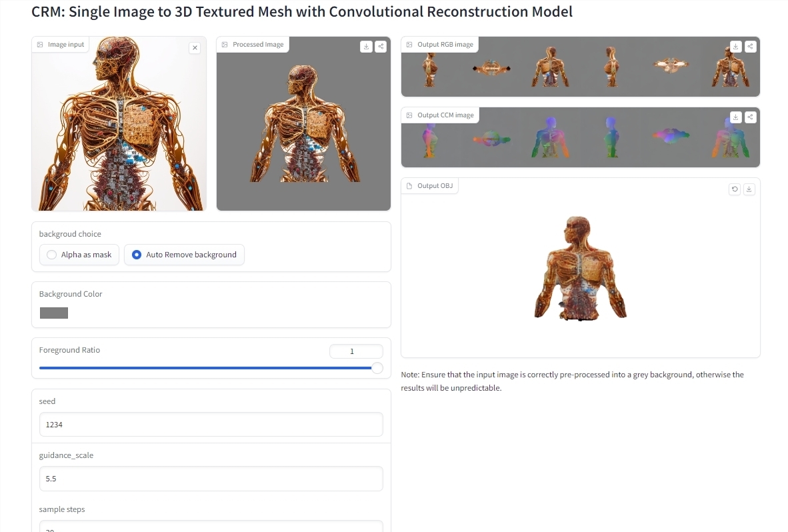Download the Processed Image
This screenshot has width=788, height=532.
[367, 47]
